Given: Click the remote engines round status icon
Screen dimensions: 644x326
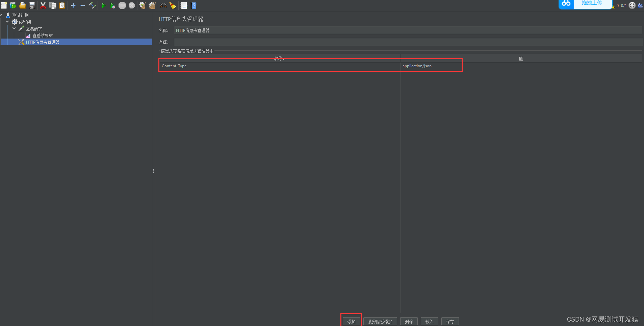Looking at the screenshot, I should [632, 5].
